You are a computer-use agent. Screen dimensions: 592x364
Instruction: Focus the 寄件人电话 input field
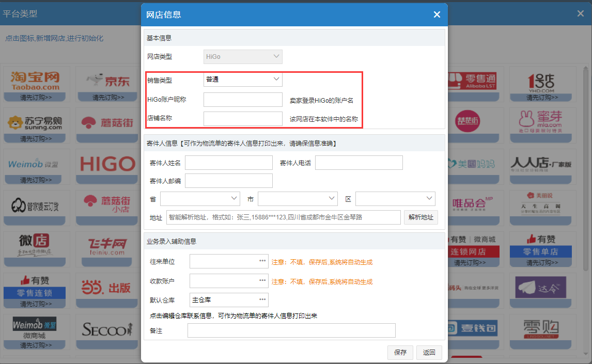pyautogui.click(x=359, y=163)
